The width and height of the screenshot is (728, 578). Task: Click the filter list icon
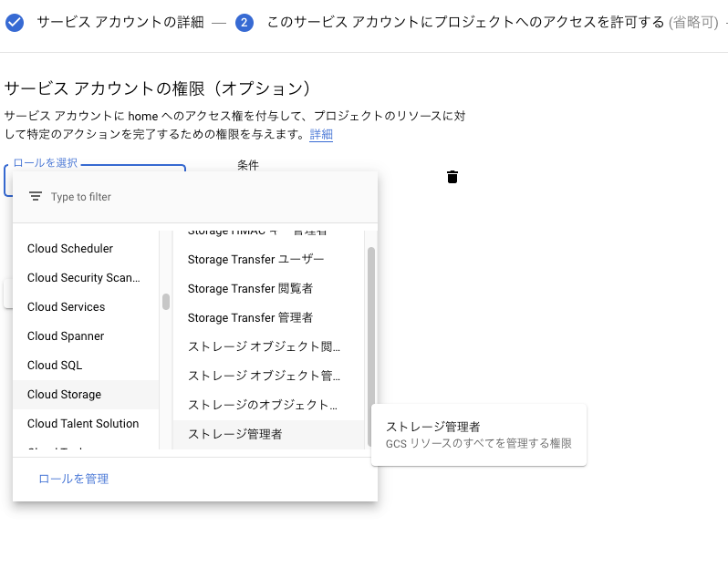pyautogui.click(x=36, y=197)
